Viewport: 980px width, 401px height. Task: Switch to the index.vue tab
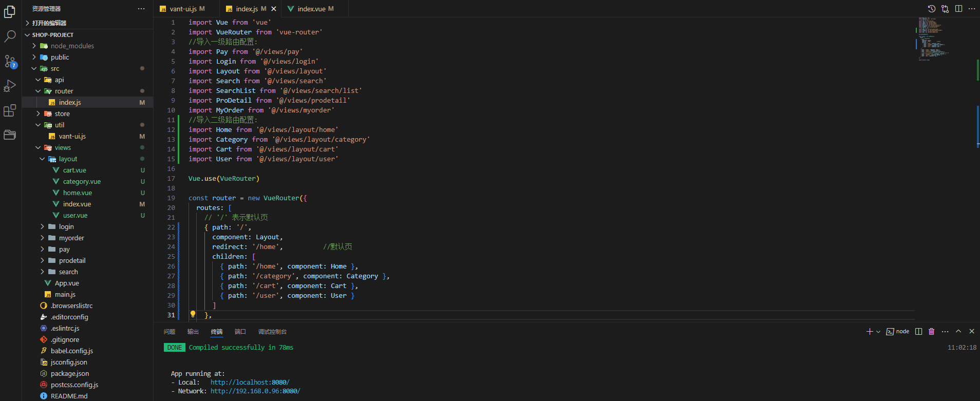pyautogui.click(x=314, y=9)
